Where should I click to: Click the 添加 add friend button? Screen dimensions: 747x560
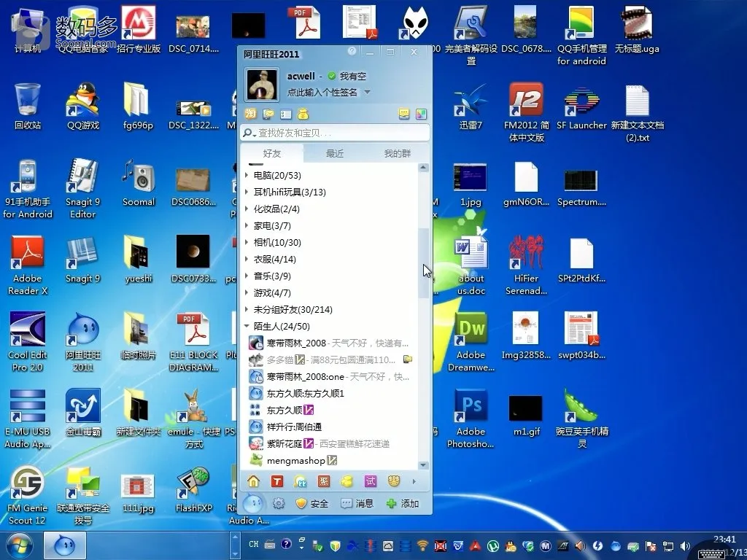403,503
